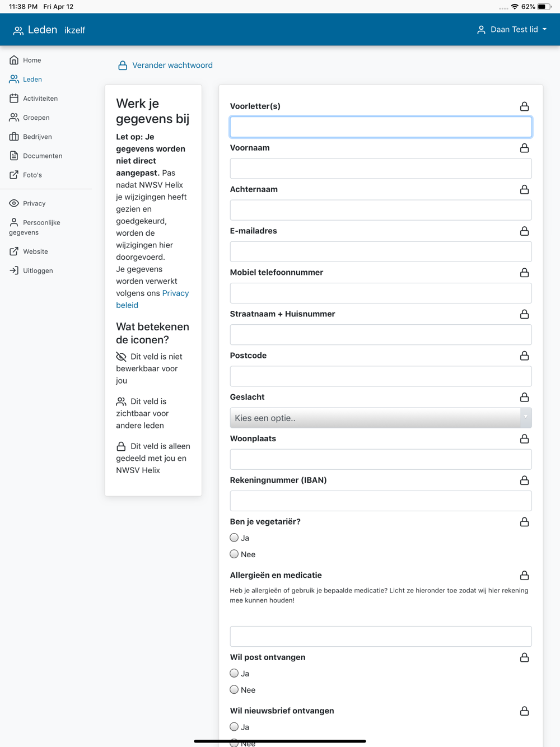Select the Groepen people icon
The image size is (560, 747).
(x=14, y=117)
